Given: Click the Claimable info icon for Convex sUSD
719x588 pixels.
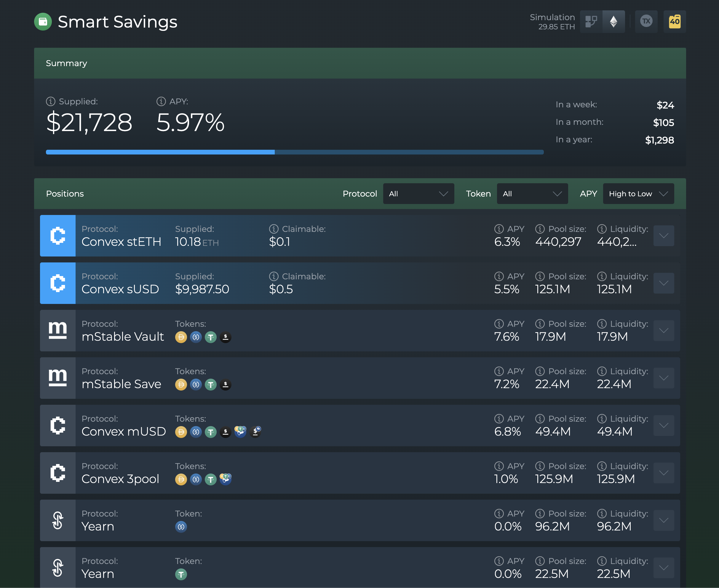Looking at the screenshot, I should (274, 276).
